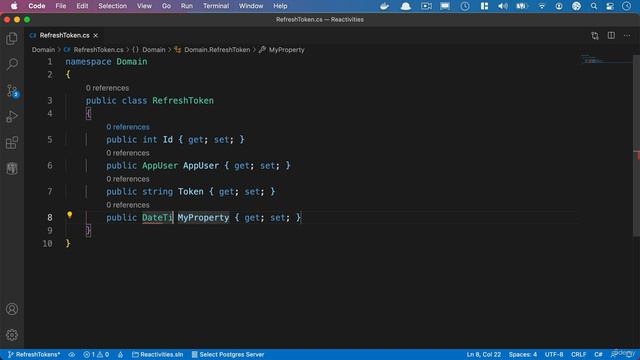Screen dimensions: 640x360
Task: Open the File menu
Action: 61,6
